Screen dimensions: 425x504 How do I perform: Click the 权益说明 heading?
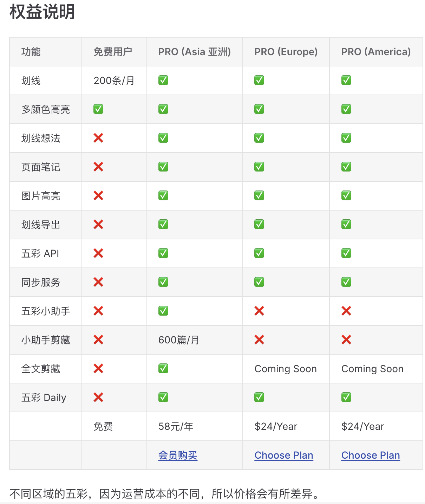click(x=42, y=12)
